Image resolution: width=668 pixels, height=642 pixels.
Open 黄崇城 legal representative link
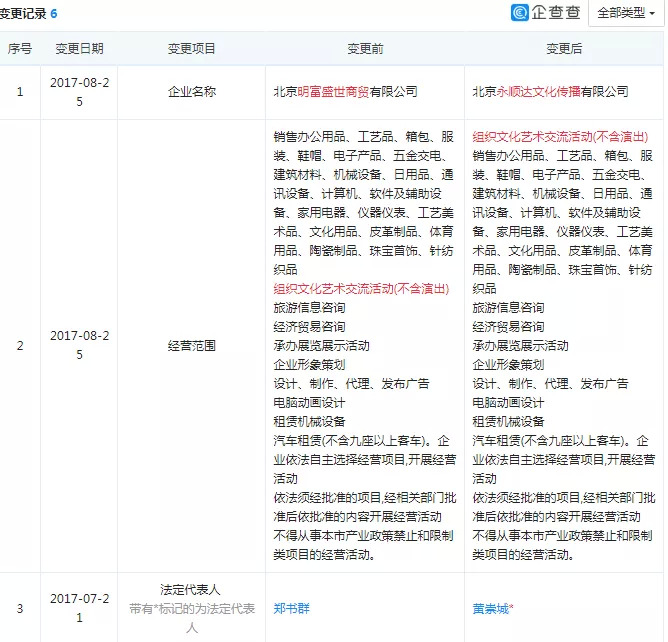coord(493,607)
